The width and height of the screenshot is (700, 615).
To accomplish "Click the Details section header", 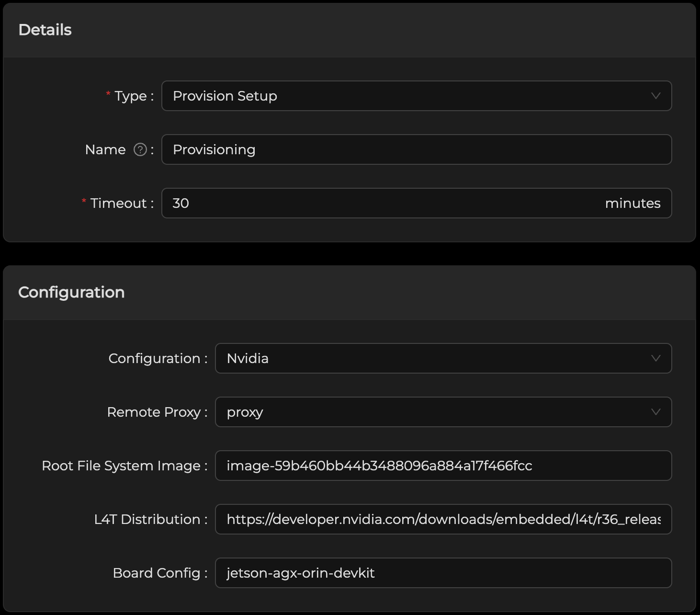I will (45, 30).
